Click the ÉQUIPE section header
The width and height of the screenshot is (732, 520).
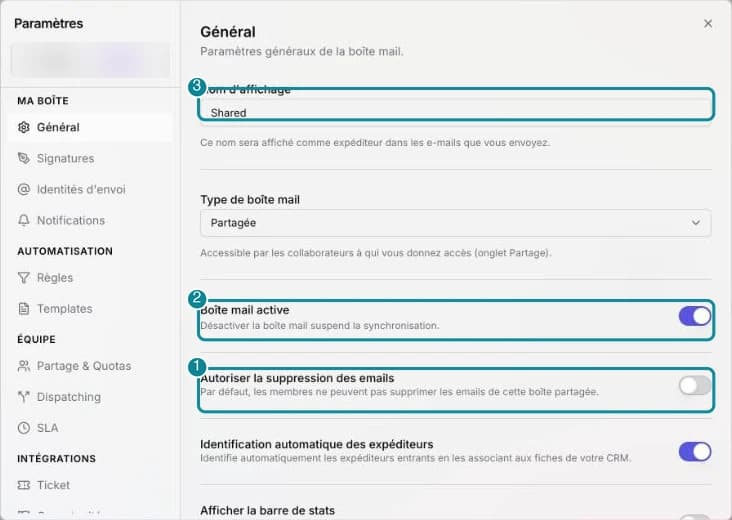click(x=36, y=339)
